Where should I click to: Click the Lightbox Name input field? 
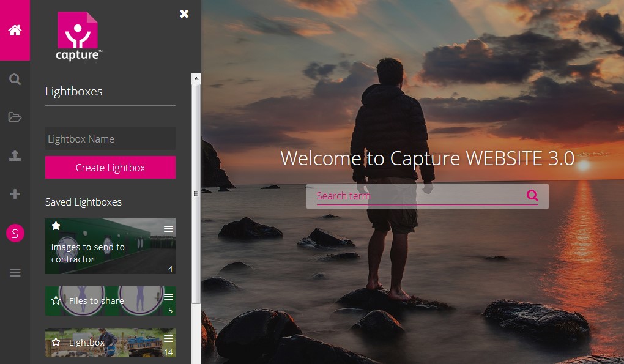(x=110, y=139)
